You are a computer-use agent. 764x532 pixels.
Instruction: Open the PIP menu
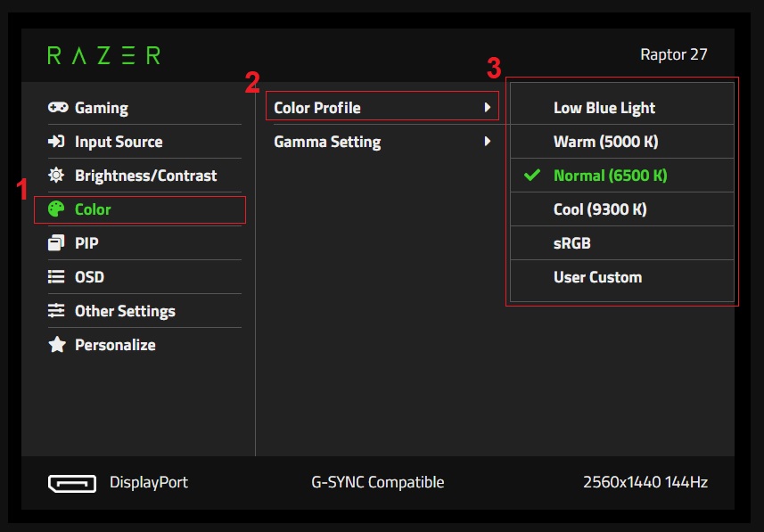144,242
